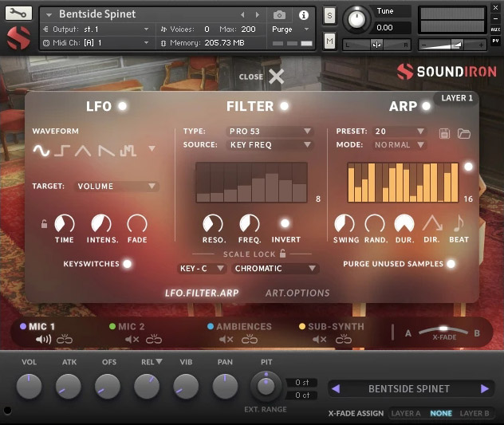Image resolution: width=504 pixels, height=425 pixels.
Task: Expand the LFO TARGET Volume dropdown
Action: (x=116, y=187)
